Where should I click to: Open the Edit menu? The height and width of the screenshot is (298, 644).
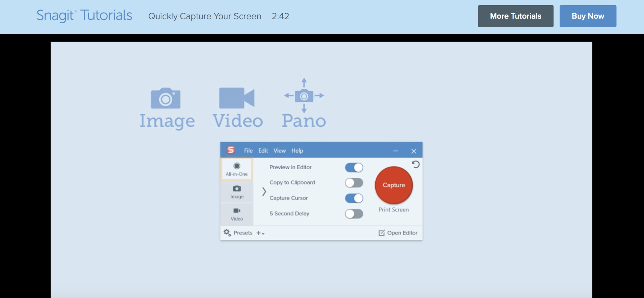pos(263,151)
